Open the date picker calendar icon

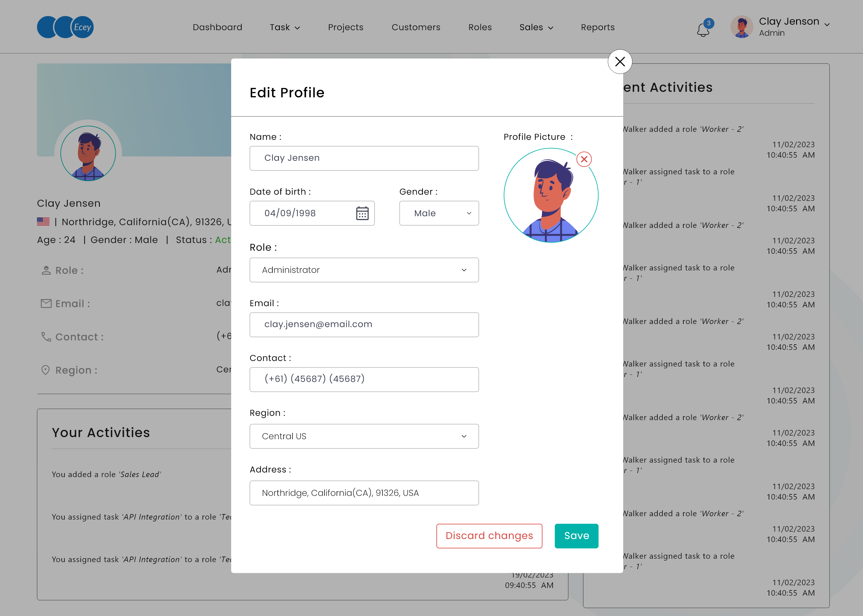click(362, 213)
